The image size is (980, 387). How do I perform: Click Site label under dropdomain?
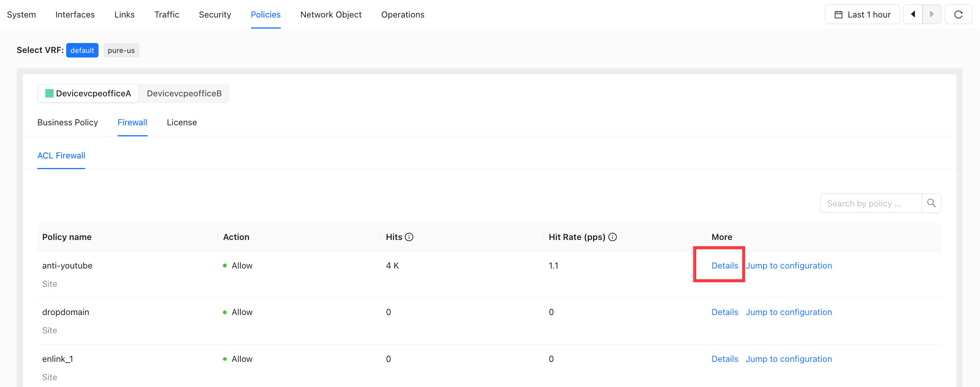click(49, 330)
